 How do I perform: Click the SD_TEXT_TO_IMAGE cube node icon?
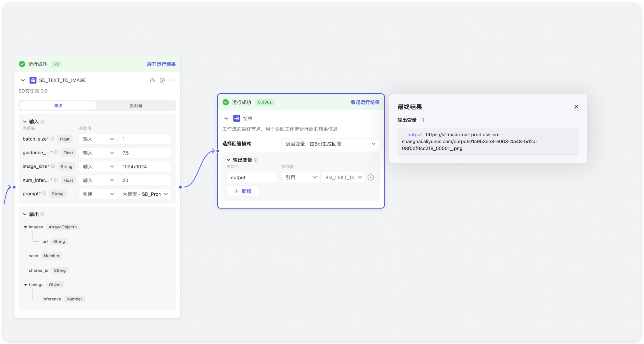click(x=33, y=80)
